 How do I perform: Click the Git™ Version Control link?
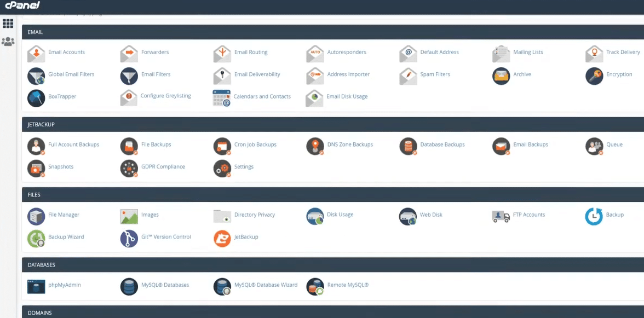point(166,237)
